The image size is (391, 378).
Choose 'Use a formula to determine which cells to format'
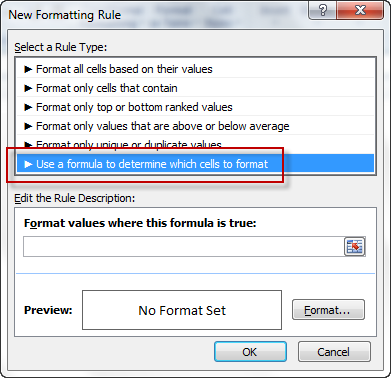[195, 164]
